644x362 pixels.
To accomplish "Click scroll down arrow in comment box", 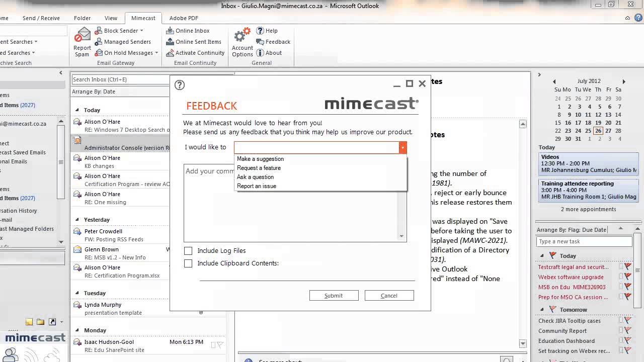I will click(x=401, y=236).
